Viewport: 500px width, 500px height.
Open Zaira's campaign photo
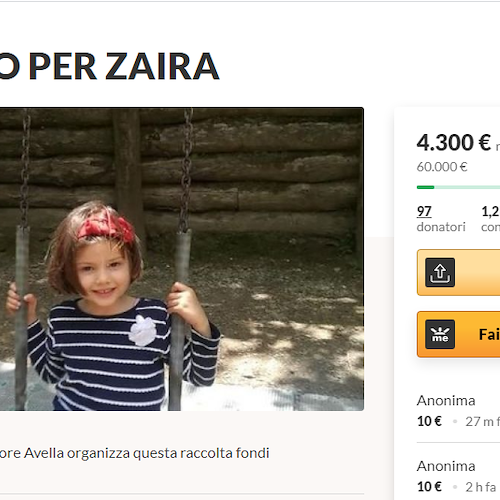(182, 259)
